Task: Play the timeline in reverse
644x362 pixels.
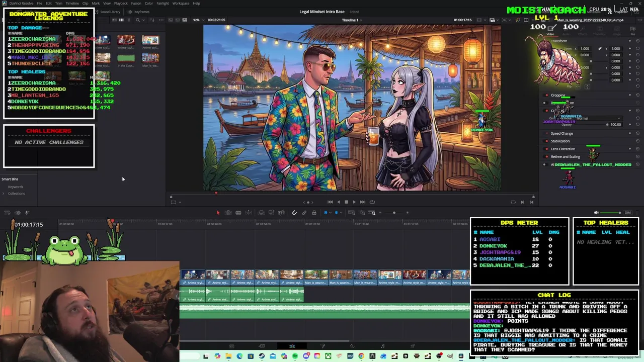Action: 338,202
